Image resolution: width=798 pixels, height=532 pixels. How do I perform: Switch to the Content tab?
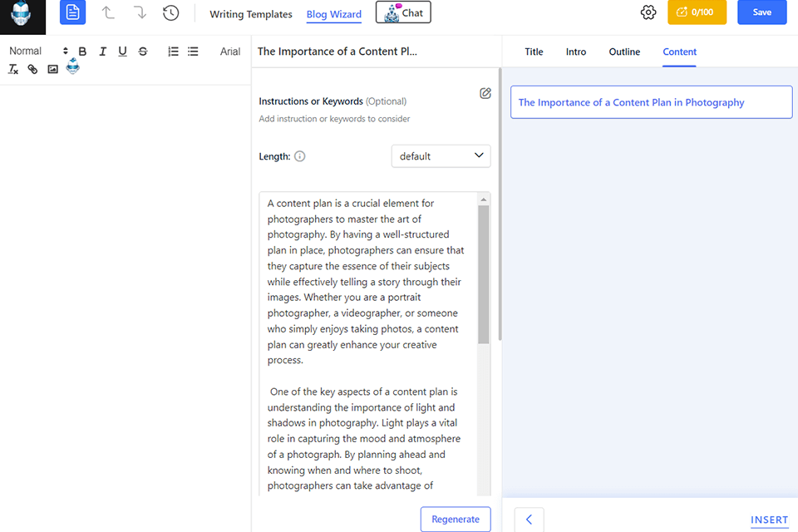(x=679, y=52)
